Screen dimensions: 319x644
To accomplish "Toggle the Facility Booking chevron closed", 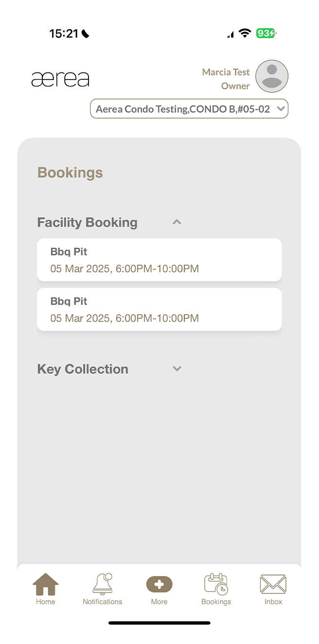I will 177,222.
